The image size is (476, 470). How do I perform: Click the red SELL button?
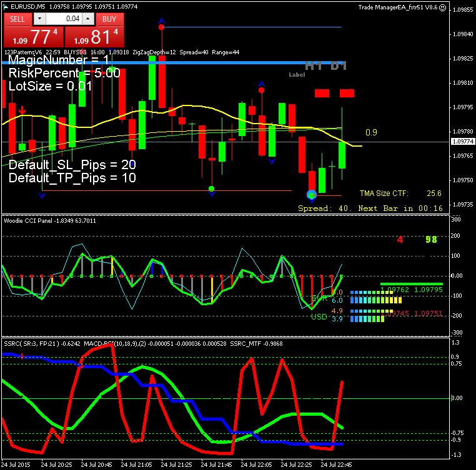coord(17,19)
